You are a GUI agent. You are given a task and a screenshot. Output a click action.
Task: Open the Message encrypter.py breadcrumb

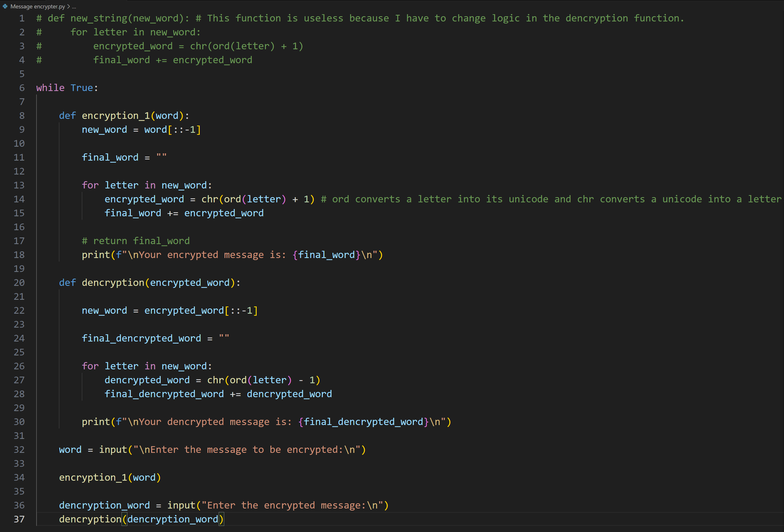[37, 6]
